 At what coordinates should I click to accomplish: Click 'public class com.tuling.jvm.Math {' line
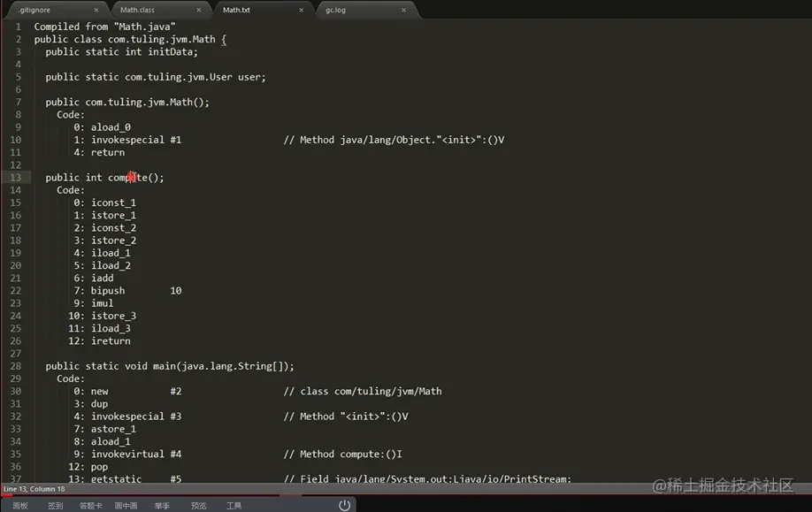pos(130,39)
